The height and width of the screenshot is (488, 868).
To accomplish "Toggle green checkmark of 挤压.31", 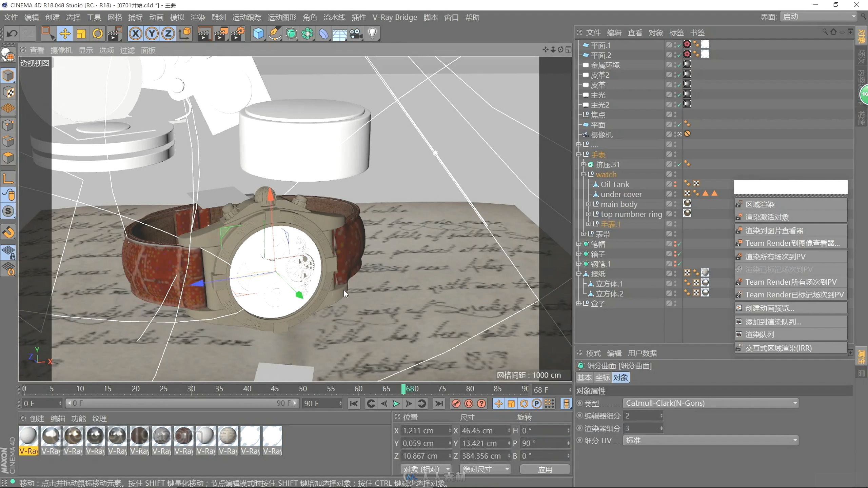I will [679, 164].
